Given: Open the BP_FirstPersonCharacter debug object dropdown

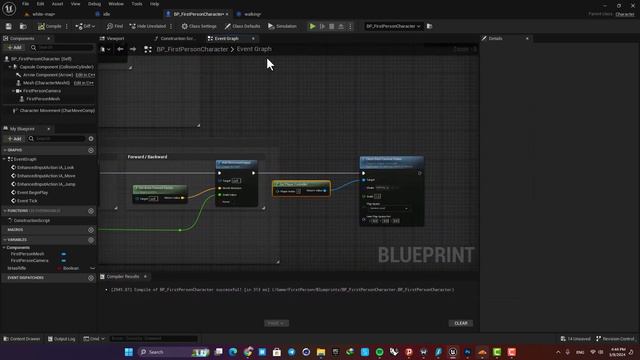Looking at the screenshot, I should pos(393,26).
